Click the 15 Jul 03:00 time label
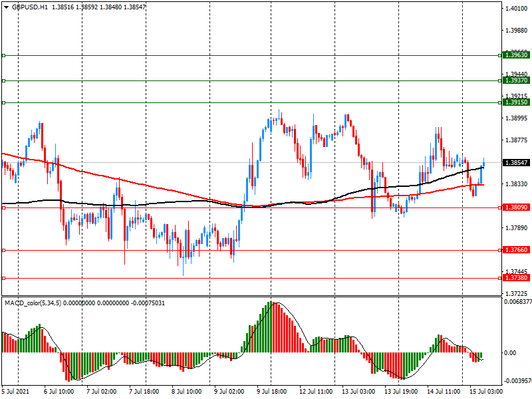The width and height of the screenshot is (532, 399). pyautogui.click(x=486, y=391)
